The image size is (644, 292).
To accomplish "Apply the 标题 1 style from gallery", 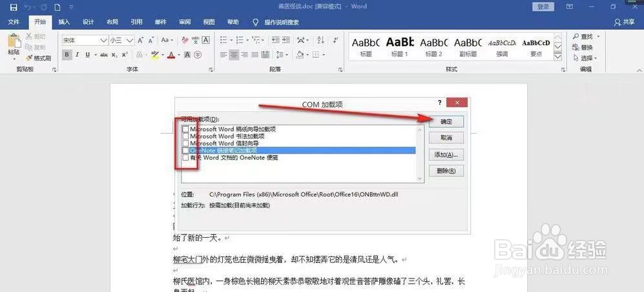I will pos(400,47).
